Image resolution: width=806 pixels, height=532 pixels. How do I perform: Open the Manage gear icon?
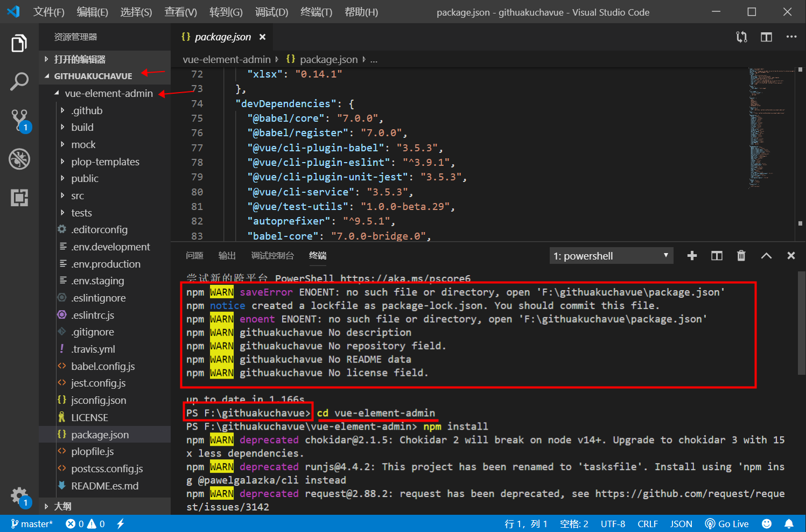[x=20, y=496]
